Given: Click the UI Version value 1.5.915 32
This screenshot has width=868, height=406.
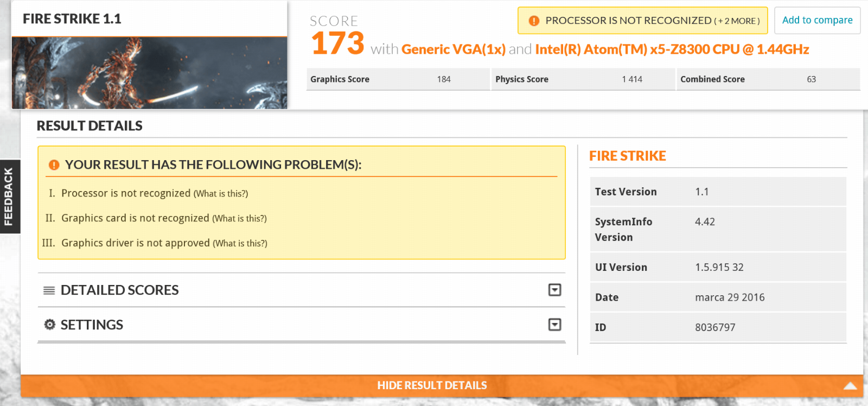Looking at the screenshot, I should tap(719, 268).
